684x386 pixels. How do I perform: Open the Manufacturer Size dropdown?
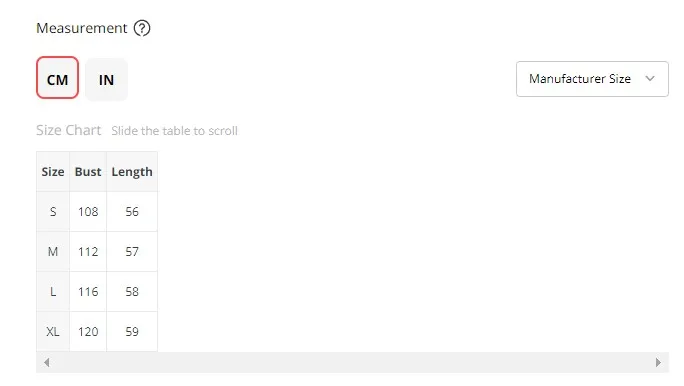coord(592,79)
